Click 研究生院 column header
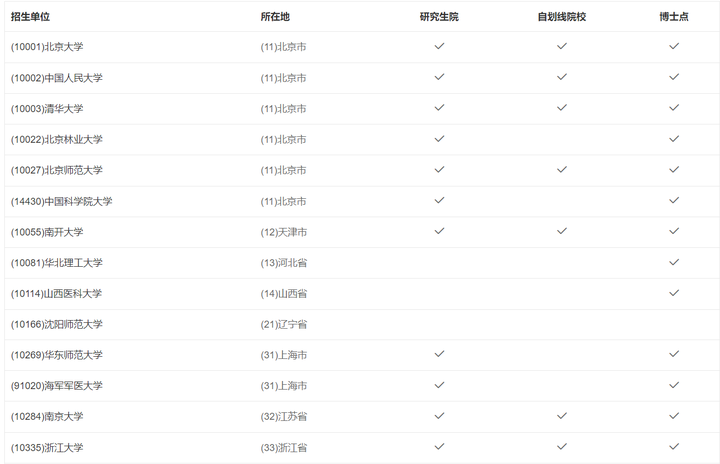This screenshot has height=464, width=720. pyautogui.click(x=439, y=17)
